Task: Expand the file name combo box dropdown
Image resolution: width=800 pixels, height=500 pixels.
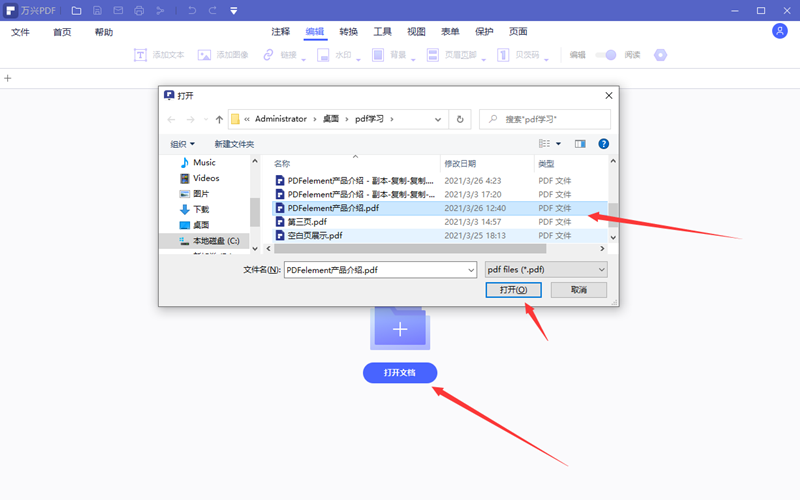Action: click(x=470, y=269)
